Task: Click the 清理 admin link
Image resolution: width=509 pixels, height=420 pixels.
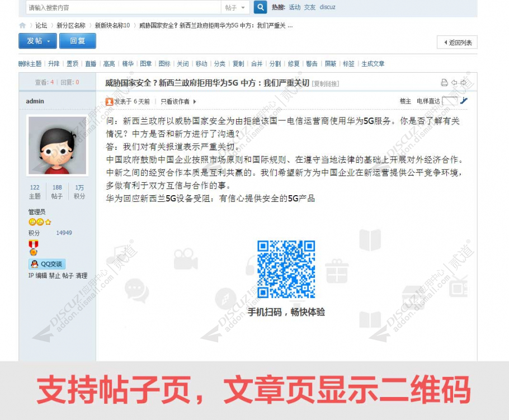Action: (x=82, y=276)
